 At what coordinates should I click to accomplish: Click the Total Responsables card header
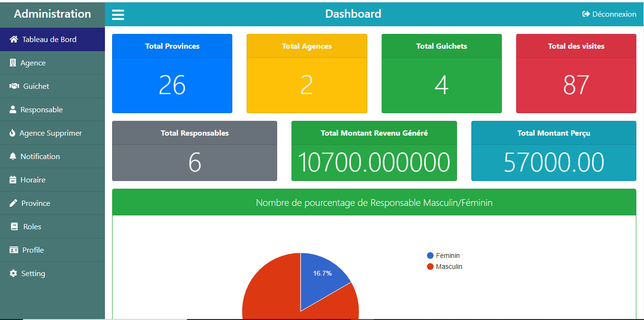[x=195, y=133]
